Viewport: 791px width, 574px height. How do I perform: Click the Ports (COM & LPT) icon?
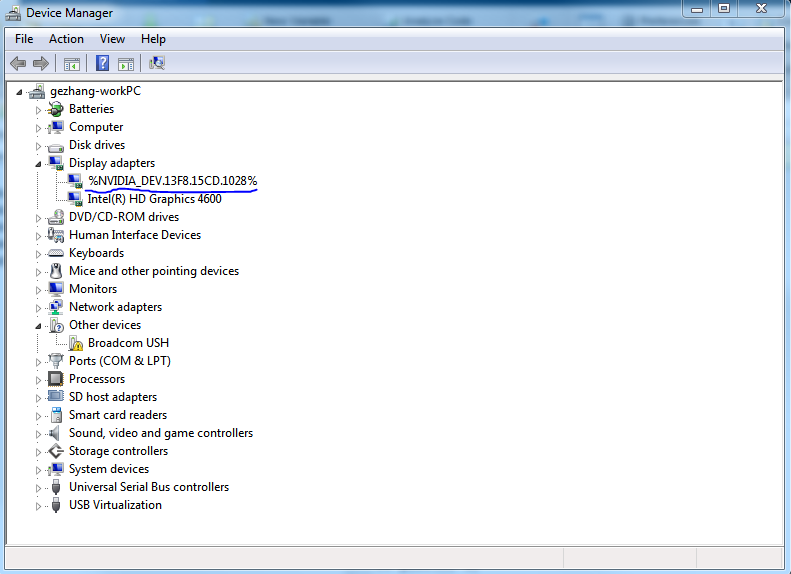[x=55, y=361]
